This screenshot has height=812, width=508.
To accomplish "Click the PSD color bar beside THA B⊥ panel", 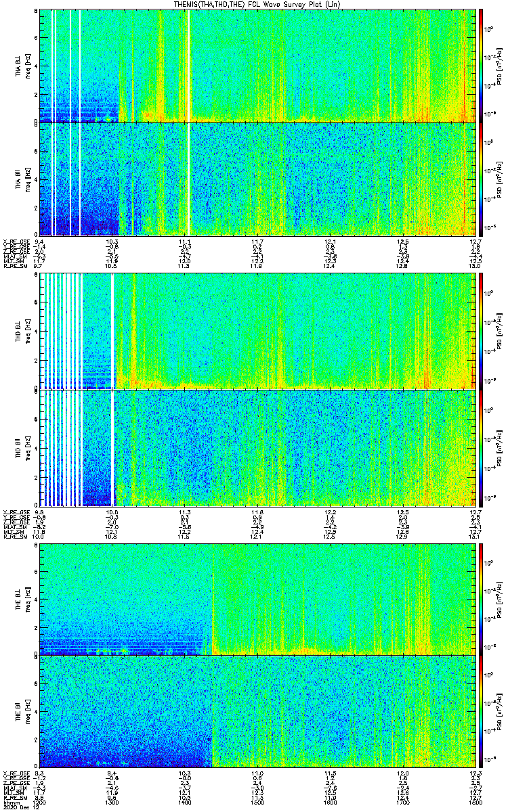I will pyautogui.click(x=481, y=66).
